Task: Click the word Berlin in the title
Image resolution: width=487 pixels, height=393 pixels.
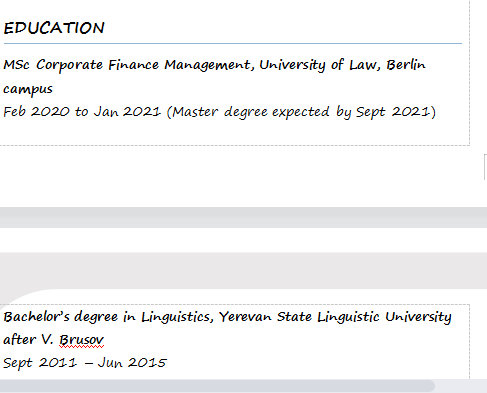Action: coord(406,65)
